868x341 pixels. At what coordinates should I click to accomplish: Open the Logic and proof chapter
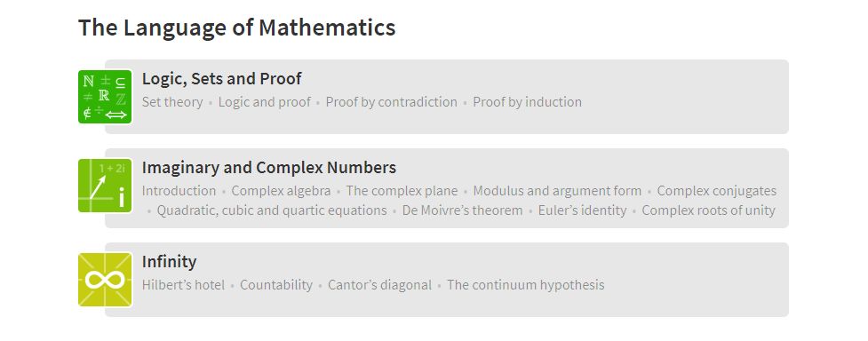point(265,102)
